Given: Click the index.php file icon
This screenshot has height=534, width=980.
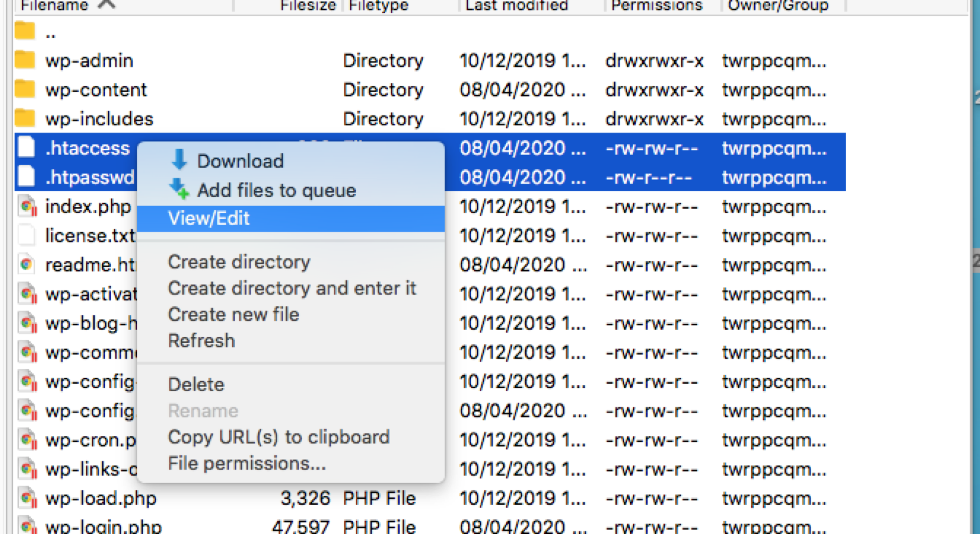Looking at the screenshot, I should [27, 206].
